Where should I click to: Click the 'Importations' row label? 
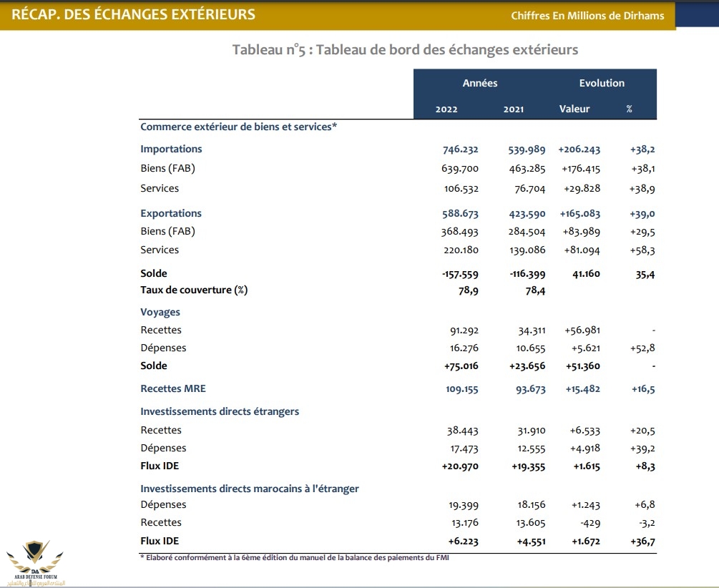coord(171,149)
